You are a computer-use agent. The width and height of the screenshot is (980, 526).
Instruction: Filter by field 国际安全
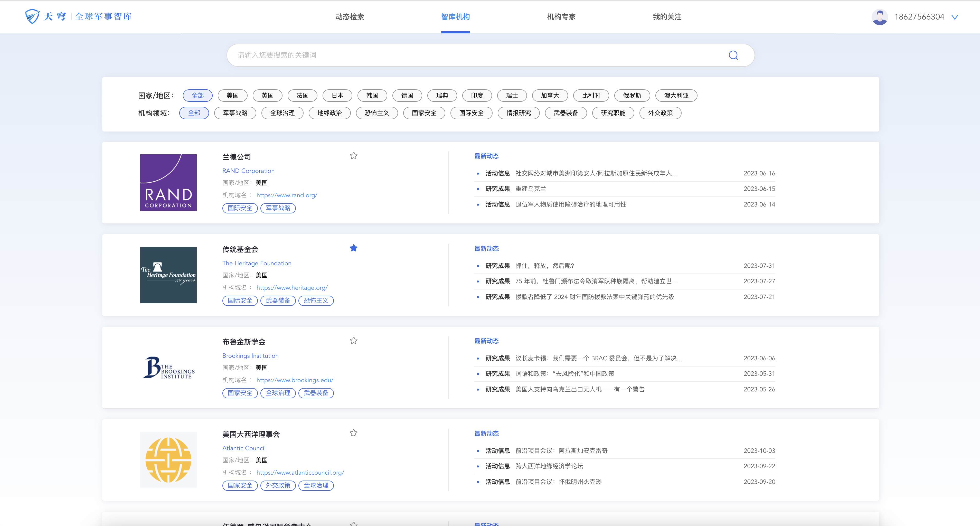click(471, 113)
